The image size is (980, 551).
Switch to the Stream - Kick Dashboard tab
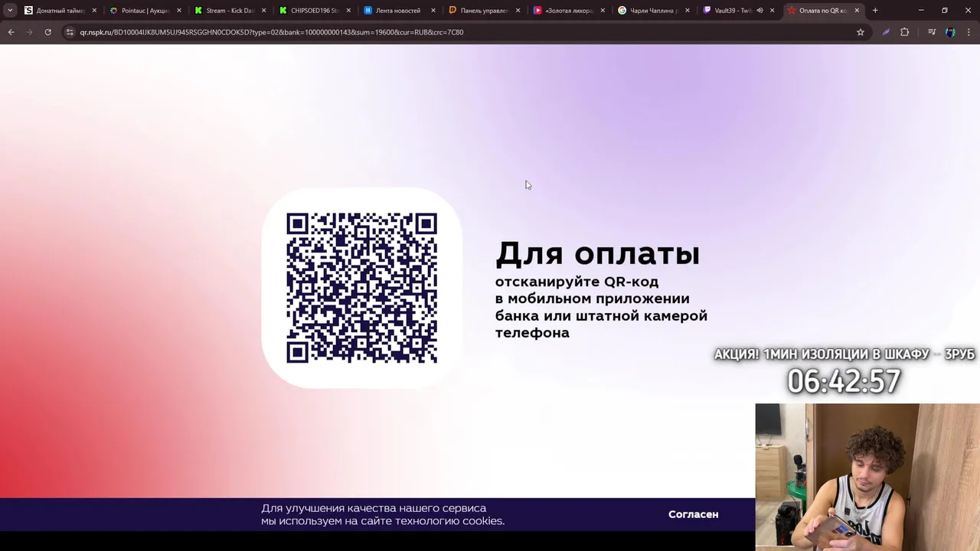[230, 11]
